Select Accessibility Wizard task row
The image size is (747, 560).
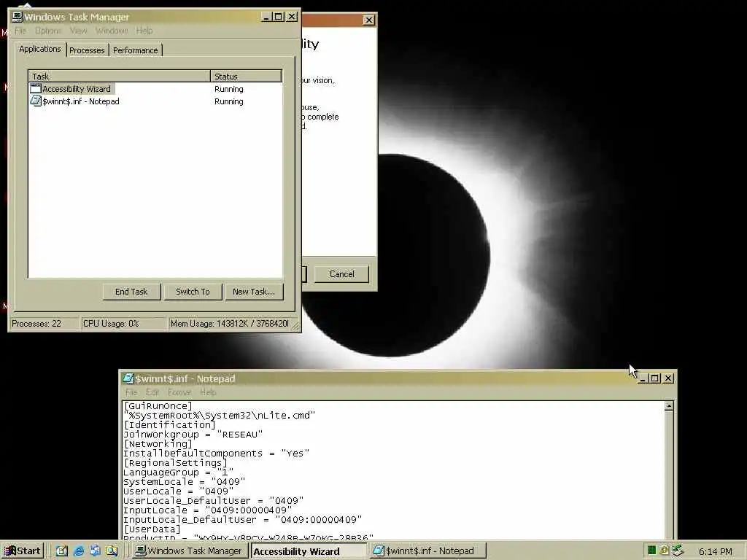[x=155, y=89]
